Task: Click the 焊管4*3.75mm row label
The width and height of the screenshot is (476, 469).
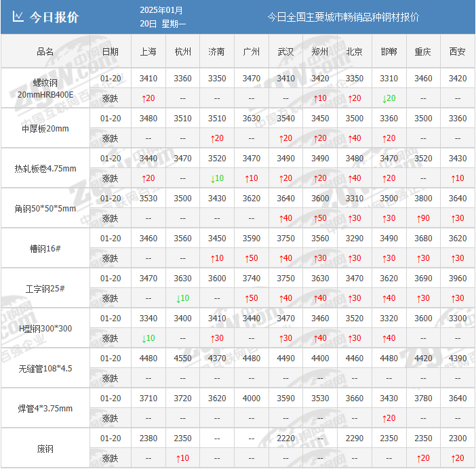Action: tap(45, 409)
